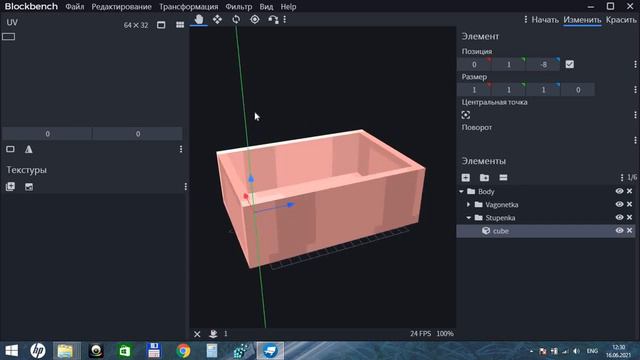Import a texture with the plus icon
640x360 pixels.
[10, 187]
